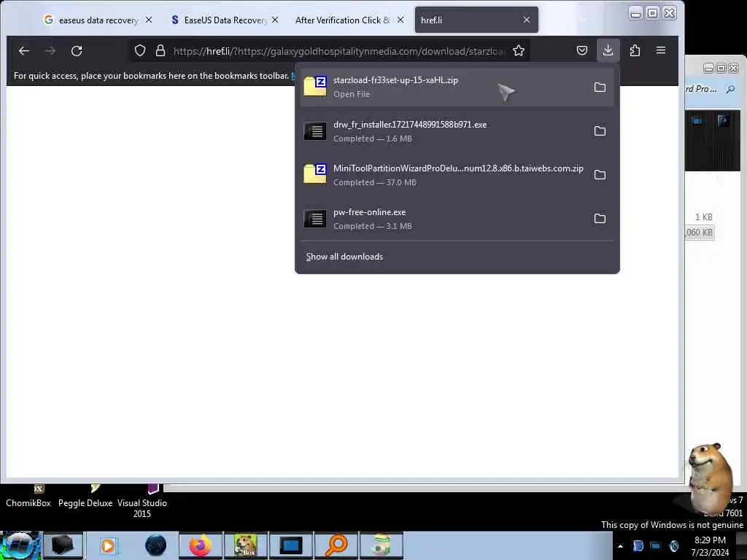Close the After Verification Click tab
747x560 pixels.
pyautogui.click(x=400, y=20)
